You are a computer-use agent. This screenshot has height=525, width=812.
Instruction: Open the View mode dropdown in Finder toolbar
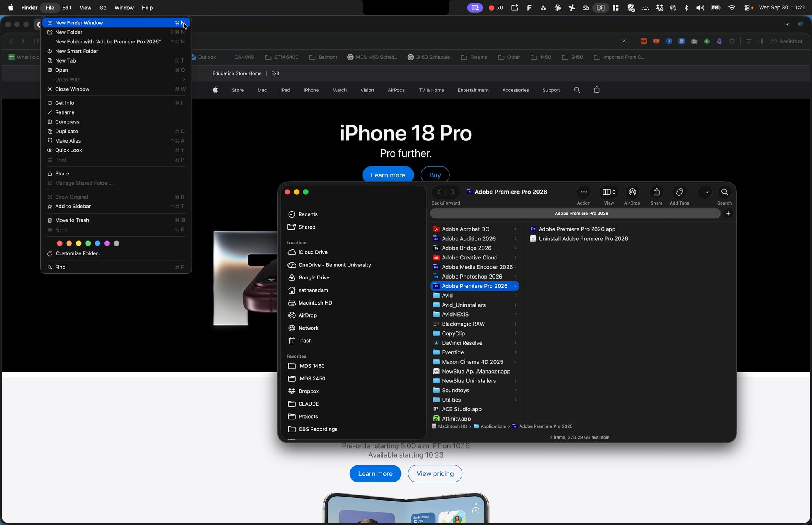[x=609, y=192]
